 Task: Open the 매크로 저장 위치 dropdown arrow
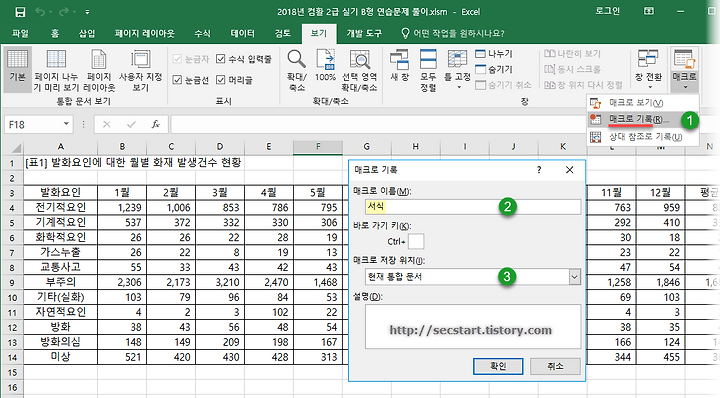pos(574,276)
